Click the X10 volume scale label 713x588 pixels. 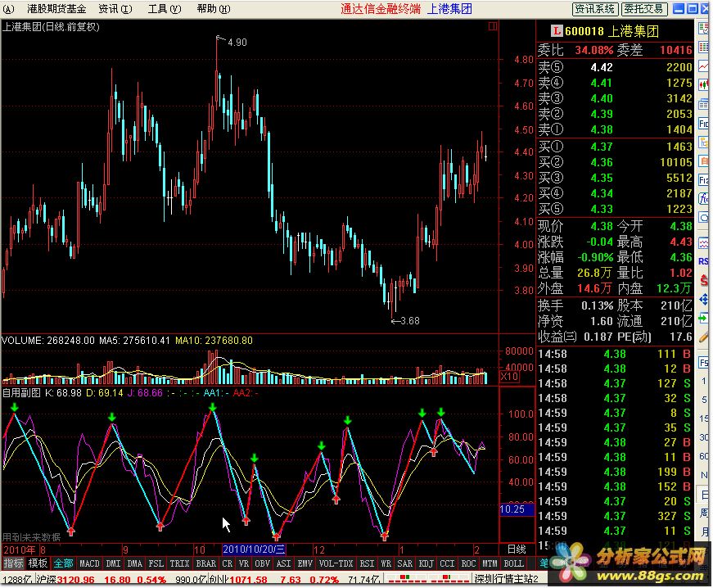(x=510, y=377)
